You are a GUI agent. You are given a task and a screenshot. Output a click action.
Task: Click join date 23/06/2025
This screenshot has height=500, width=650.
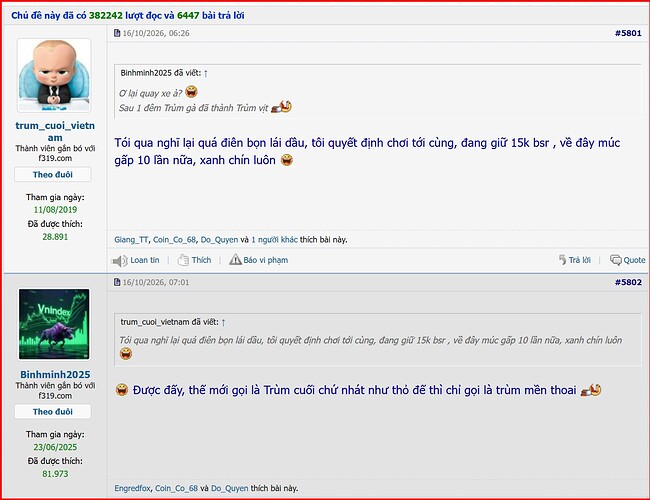tap(55, 447)
